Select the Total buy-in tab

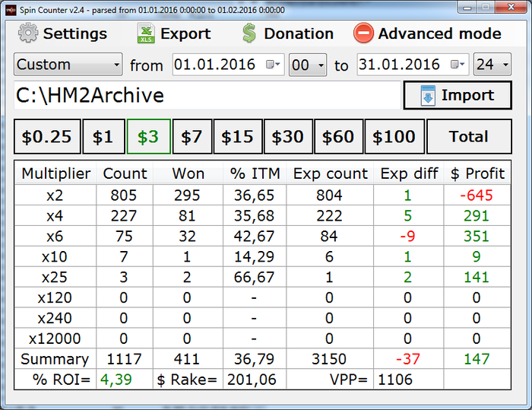[469, 137]
